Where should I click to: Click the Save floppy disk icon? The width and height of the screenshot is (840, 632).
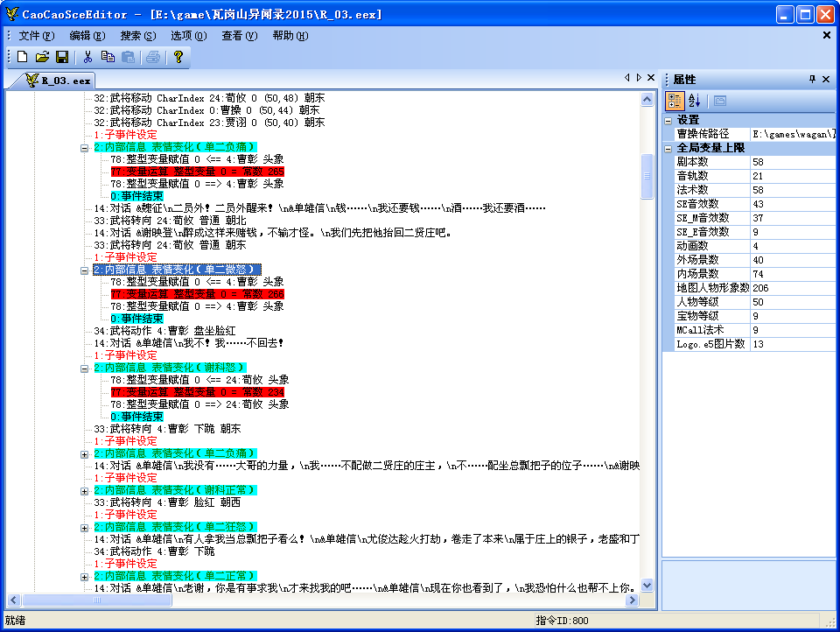pyautogui.click(x=62, y=57)
